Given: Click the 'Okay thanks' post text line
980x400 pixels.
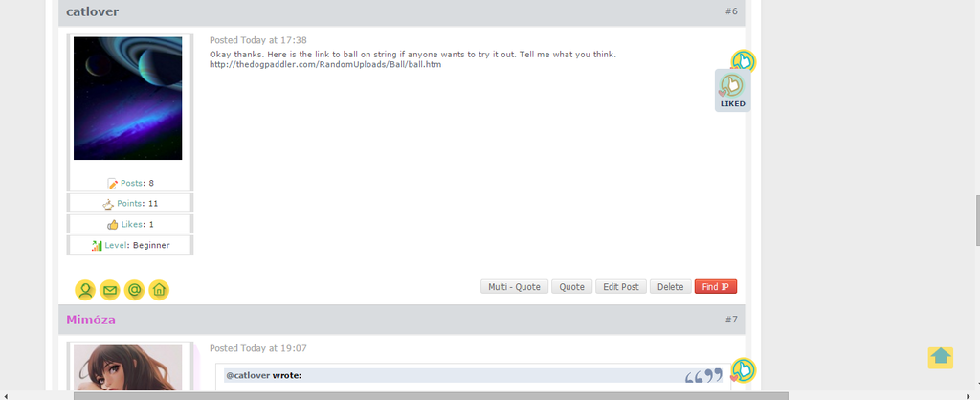Looking at the screenshot, I should pos(413,55).
